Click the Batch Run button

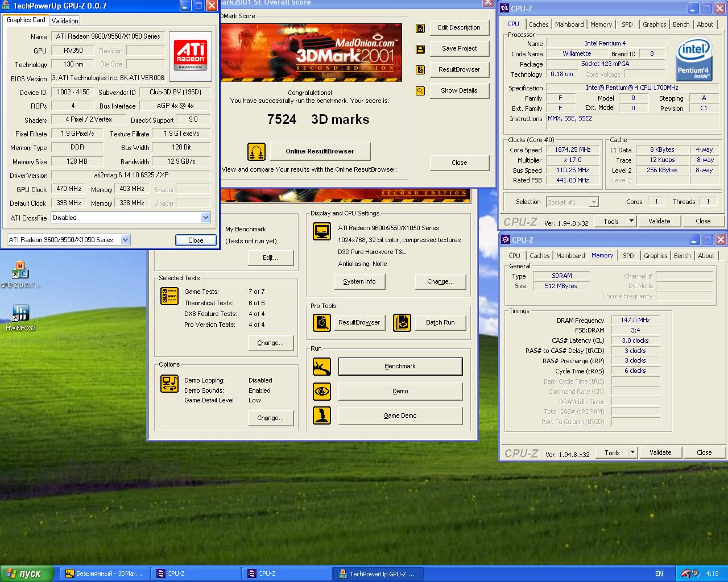point(440,322)
